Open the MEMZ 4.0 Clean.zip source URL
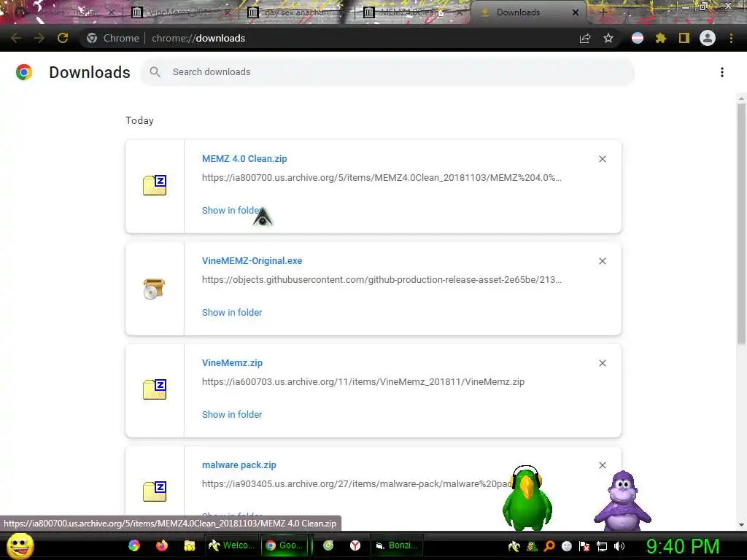Screen dimensions: 747x560 pos(382,178)
